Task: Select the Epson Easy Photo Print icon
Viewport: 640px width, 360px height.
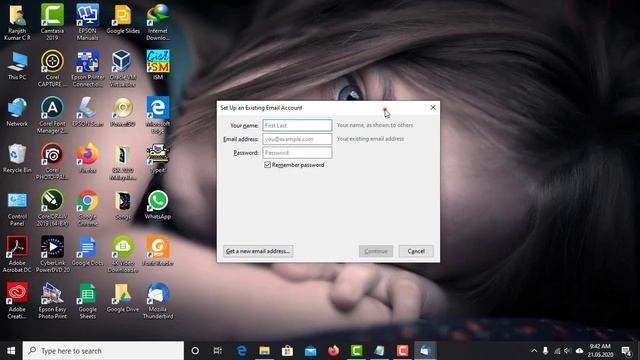Action: pyautogui.click(x=52, y=301)
